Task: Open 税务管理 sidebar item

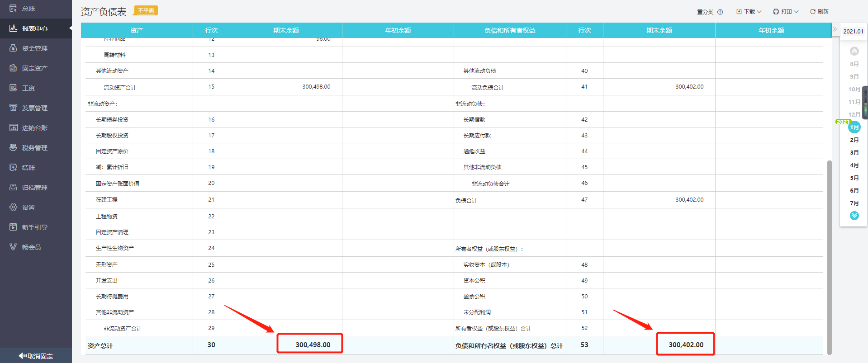Action: tap(34, 148)
